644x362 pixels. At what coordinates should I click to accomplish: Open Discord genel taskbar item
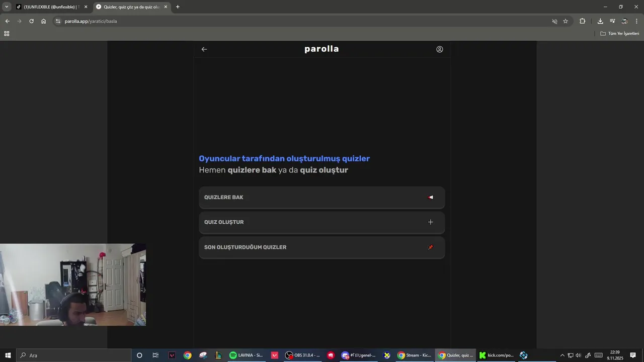tap(359, 355)
